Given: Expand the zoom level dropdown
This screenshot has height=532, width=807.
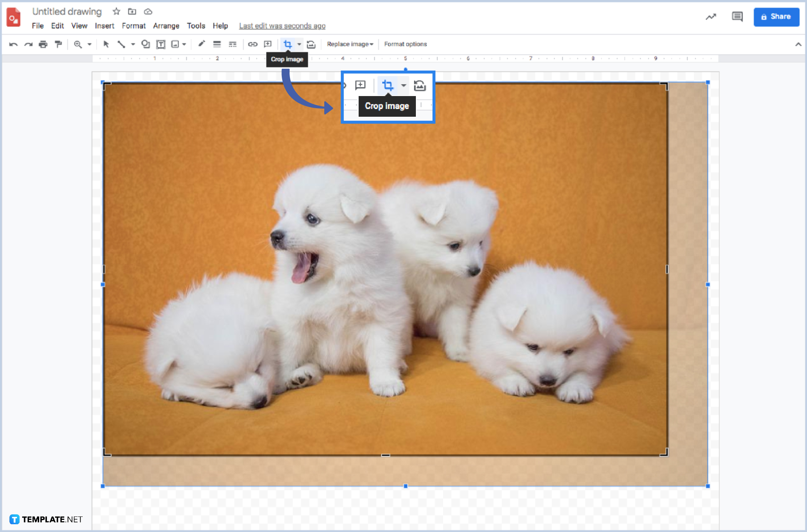Looking at the screenshot, I should (x=87, y=44).
